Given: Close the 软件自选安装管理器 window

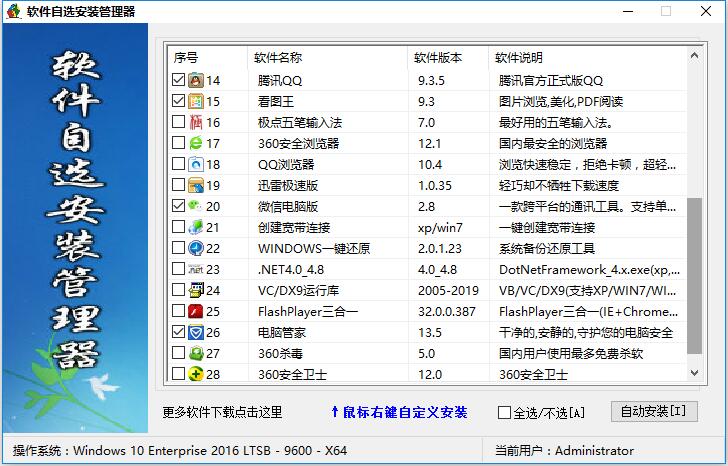Looking at the screenshot, I should (706, 11).
